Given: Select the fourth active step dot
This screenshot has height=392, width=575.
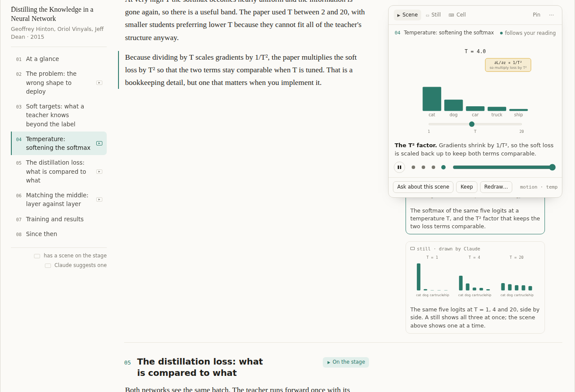Looking at the screenshot, I should (x=443, y=167).
